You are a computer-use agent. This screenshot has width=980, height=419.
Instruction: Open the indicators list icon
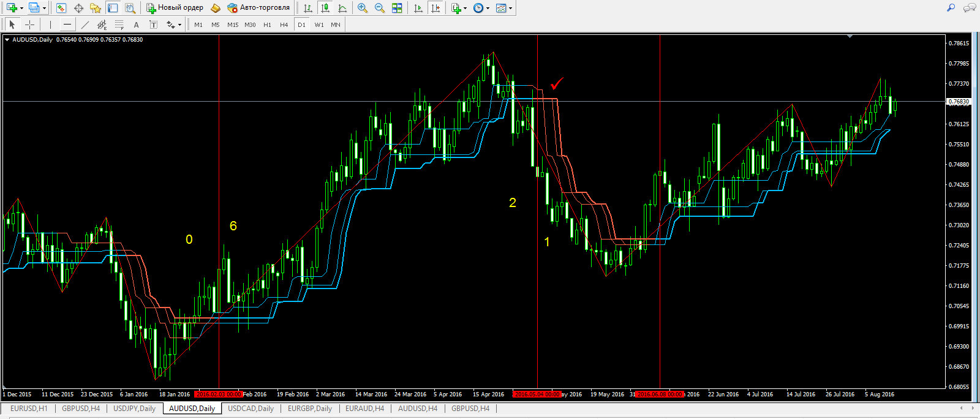[x=456, y=8]
